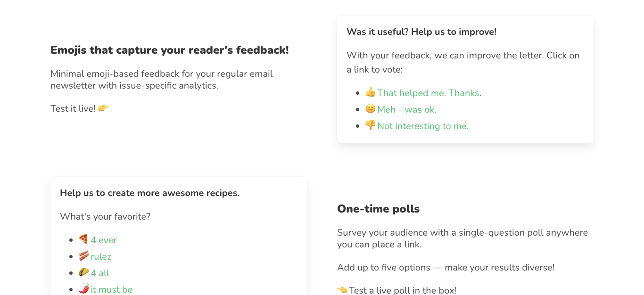Click the pizza slice emoji

point(83,239)
